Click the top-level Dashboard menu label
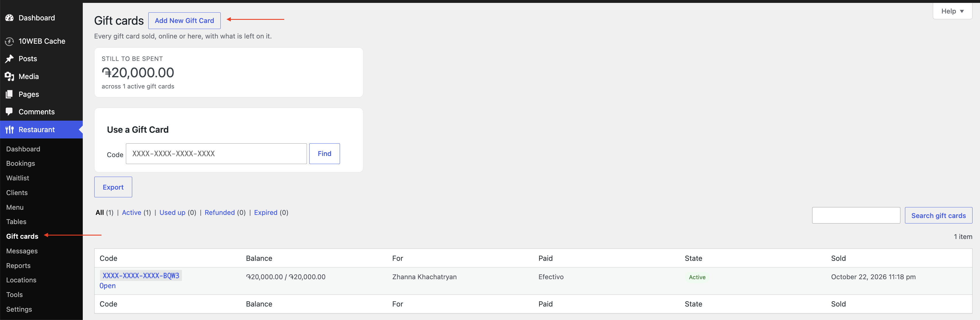The image size is (980, 320). [x=36, y=18]
